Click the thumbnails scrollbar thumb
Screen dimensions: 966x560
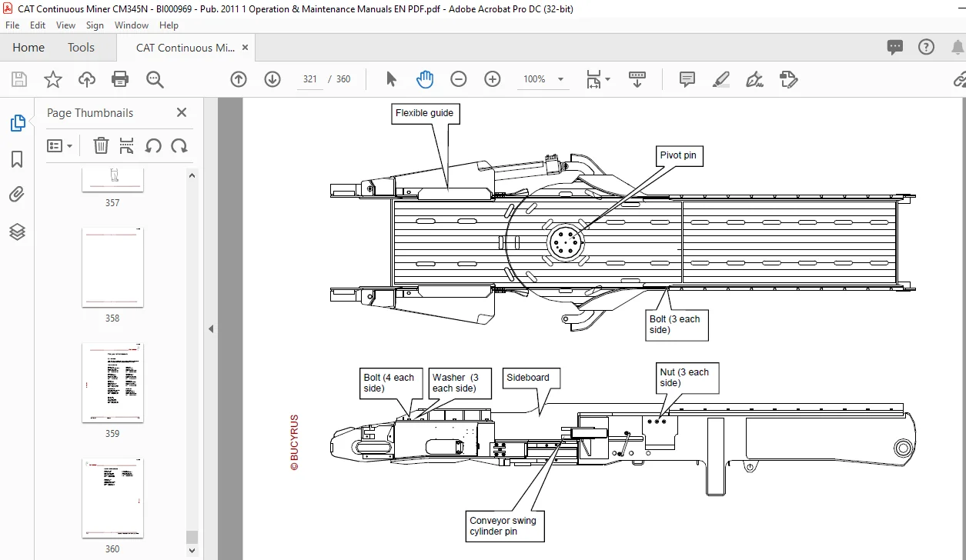pyautogui.click(x=192, y=537)
